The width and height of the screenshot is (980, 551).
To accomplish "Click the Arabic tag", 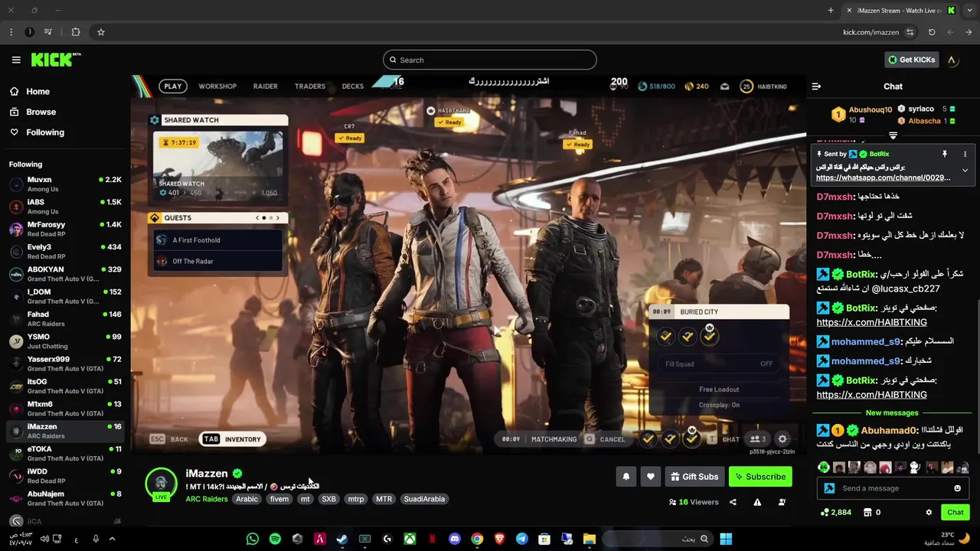I will click(247, 499).
